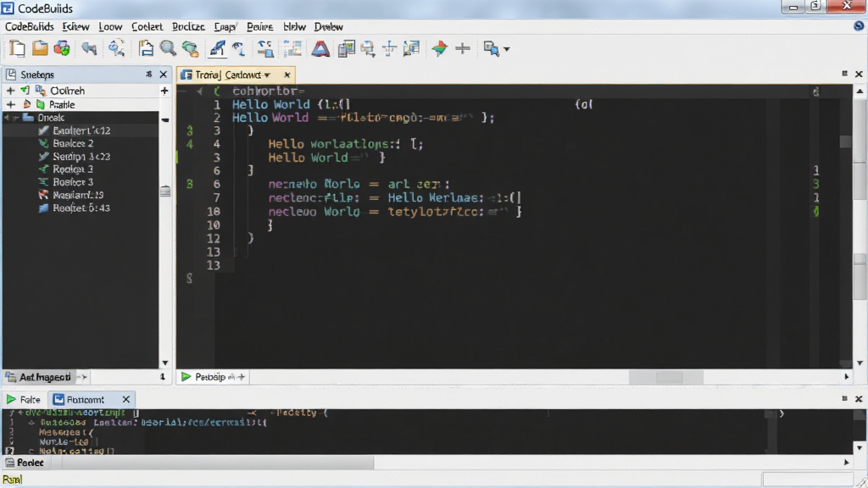Click the editor vertical scrollbar's up arrow

click(860, 91)
